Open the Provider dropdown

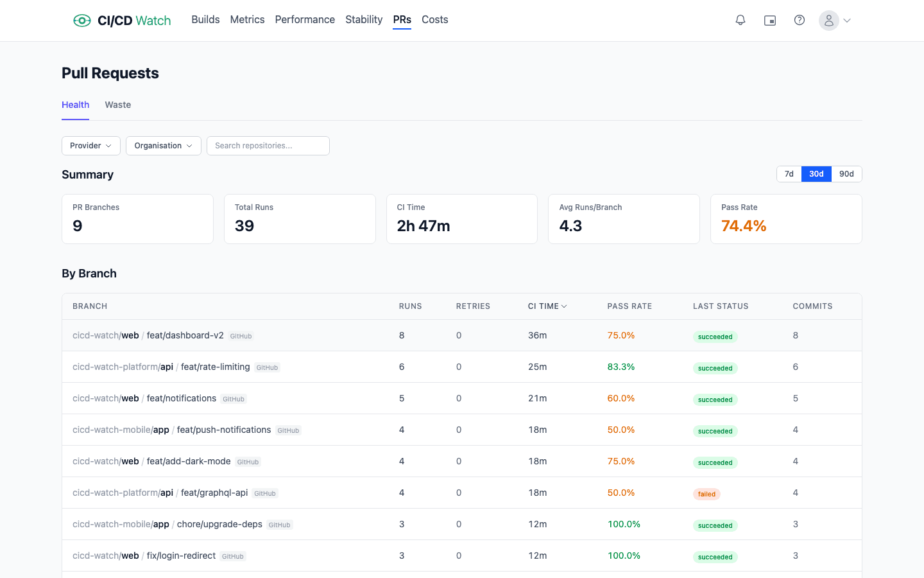(x=90, y=146)
